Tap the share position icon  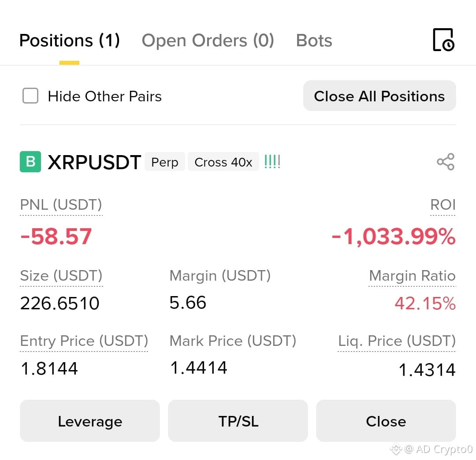pyautogui.click(x=445, y=162)
